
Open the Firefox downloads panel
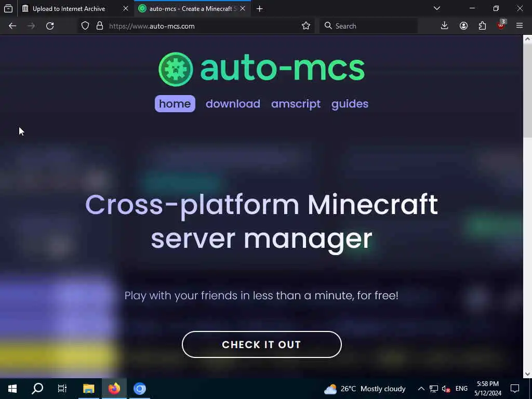click(x=444, y=26)
